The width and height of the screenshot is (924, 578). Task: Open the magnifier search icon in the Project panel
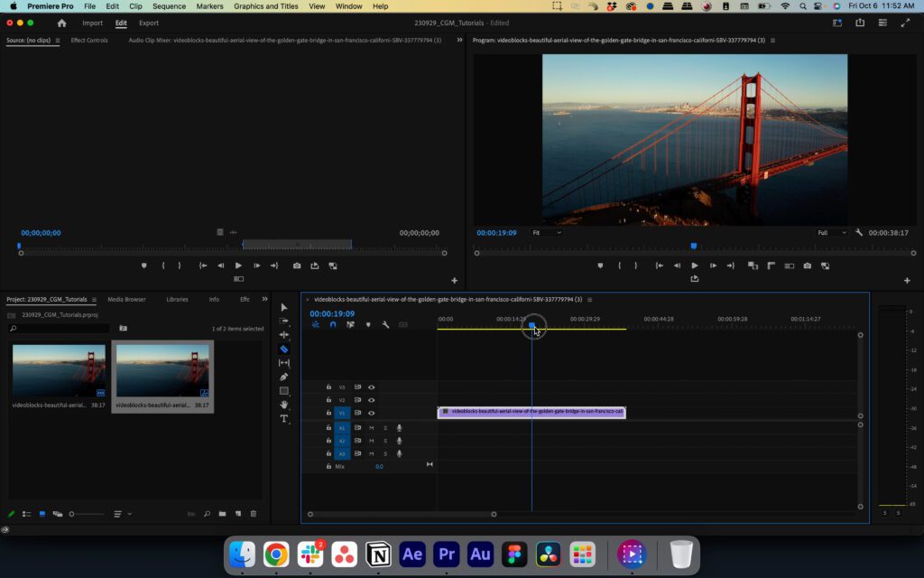pyautogui.click(x=208, y=513)
